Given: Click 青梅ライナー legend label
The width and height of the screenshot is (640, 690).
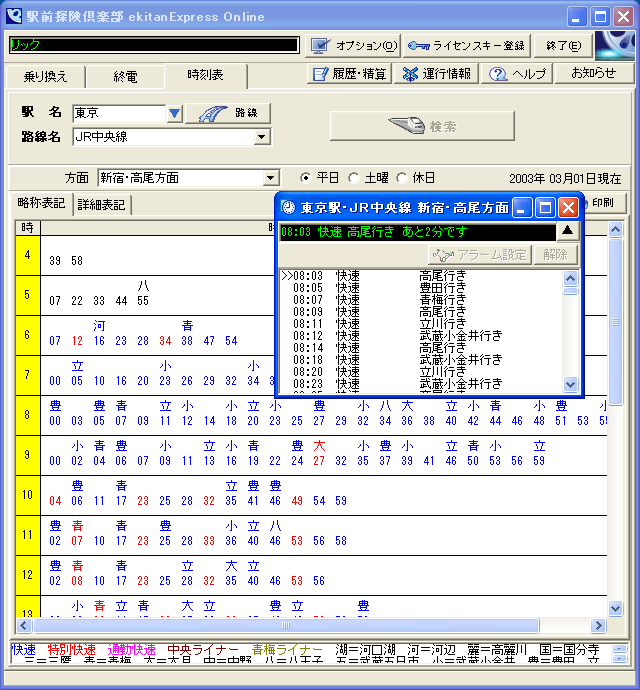Looking at the screenshot, I should click(287, 650).
